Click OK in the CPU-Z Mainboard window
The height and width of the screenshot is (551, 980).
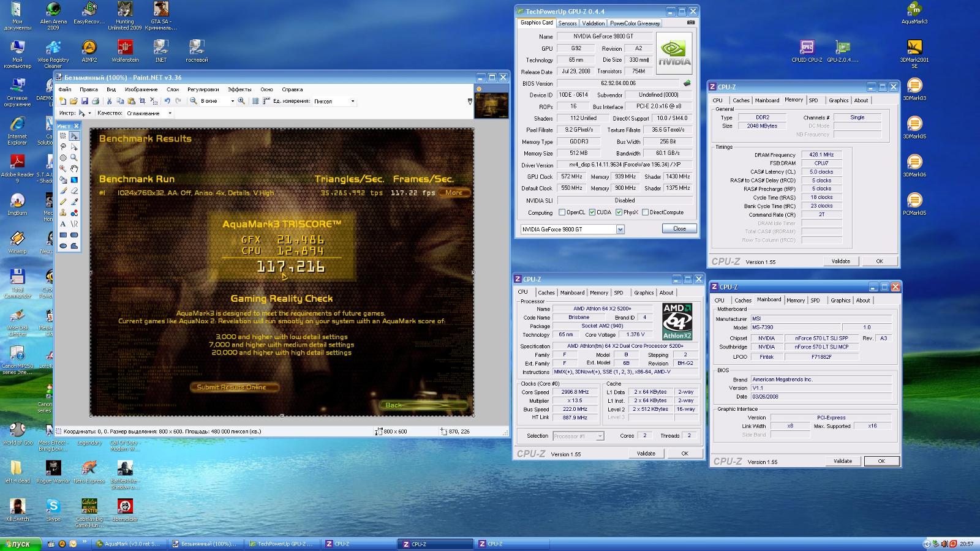pyautogui.click(x=881, y=461)
